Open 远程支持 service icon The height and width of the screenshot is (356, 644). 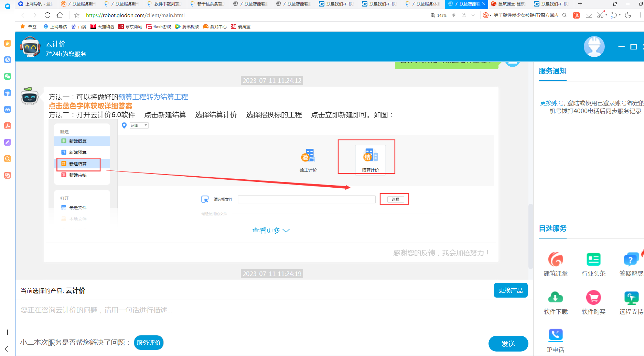(632, 302)
